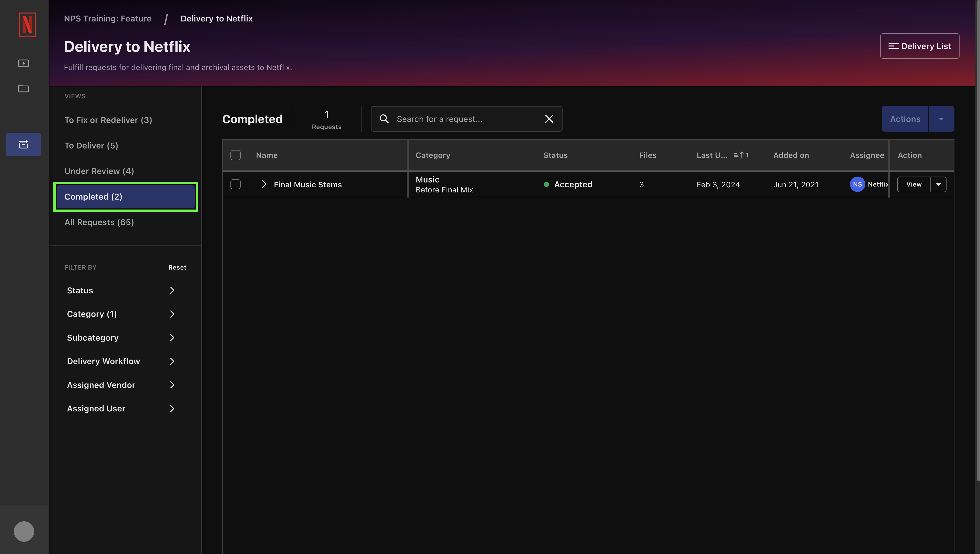Sort by Last Updated column header

(711, 155)
